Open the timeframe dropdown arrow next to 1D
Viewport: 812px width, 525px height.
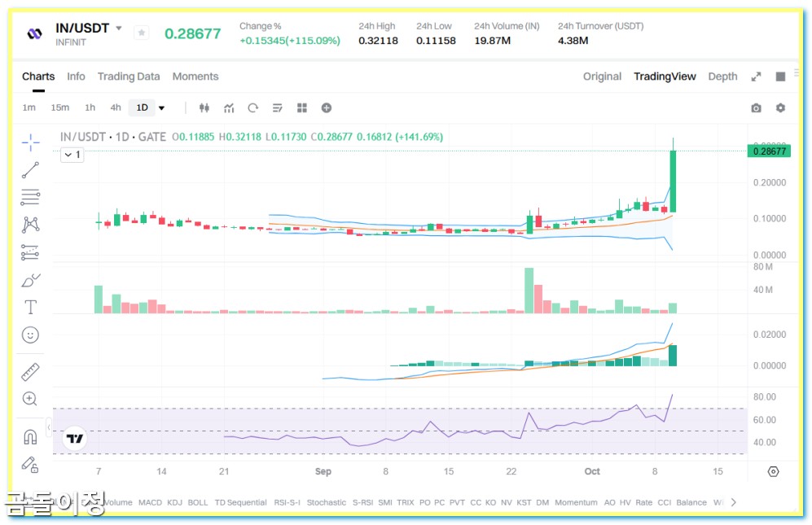click(161, 107)
